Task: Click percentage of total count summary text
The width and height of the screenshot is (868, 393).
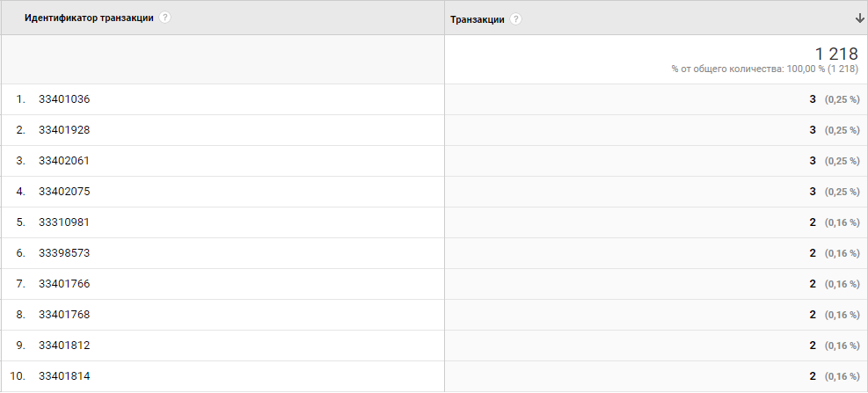Action: click(x=764, y=69)
